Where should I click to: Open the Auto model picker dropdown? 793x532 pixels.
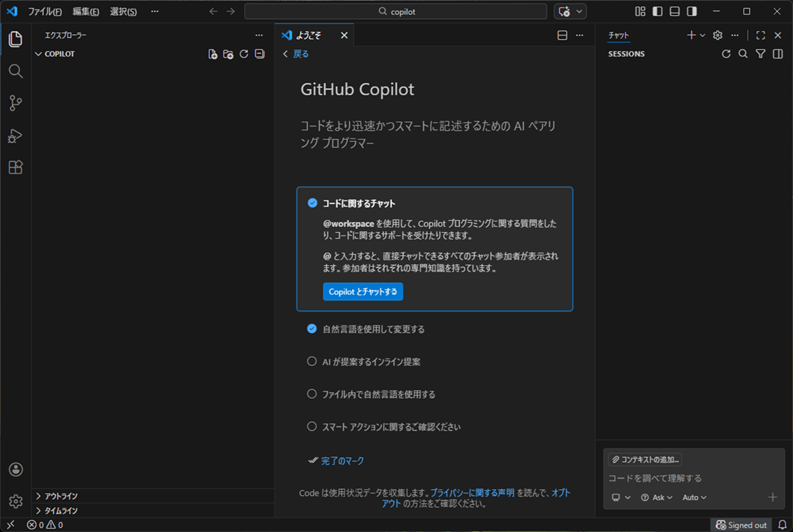pyautogui.click(x=694, y=497)
